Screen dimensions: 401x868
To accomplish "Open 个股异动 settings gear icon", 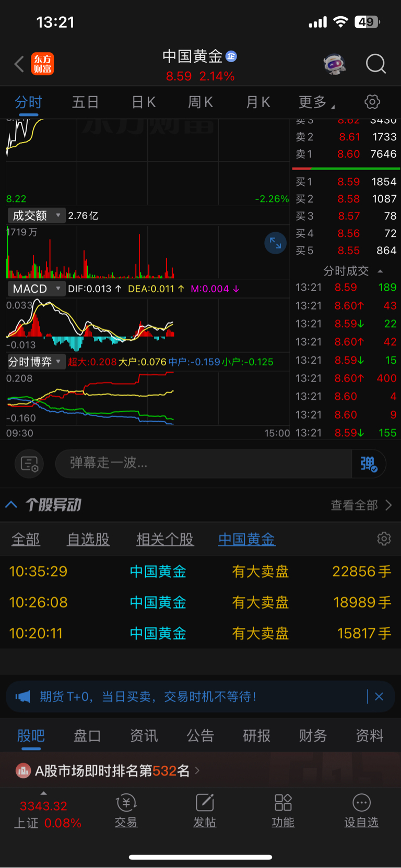I will coord(384,539).
